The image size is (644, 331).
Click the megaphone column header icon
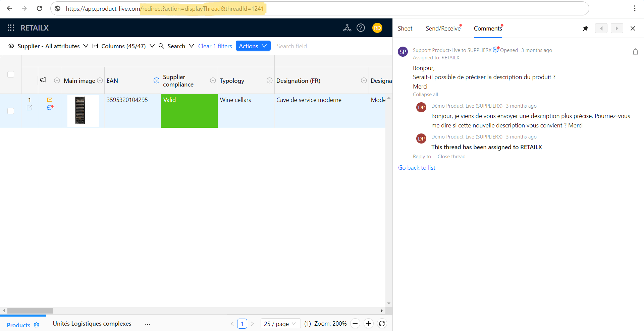[43, 80]
